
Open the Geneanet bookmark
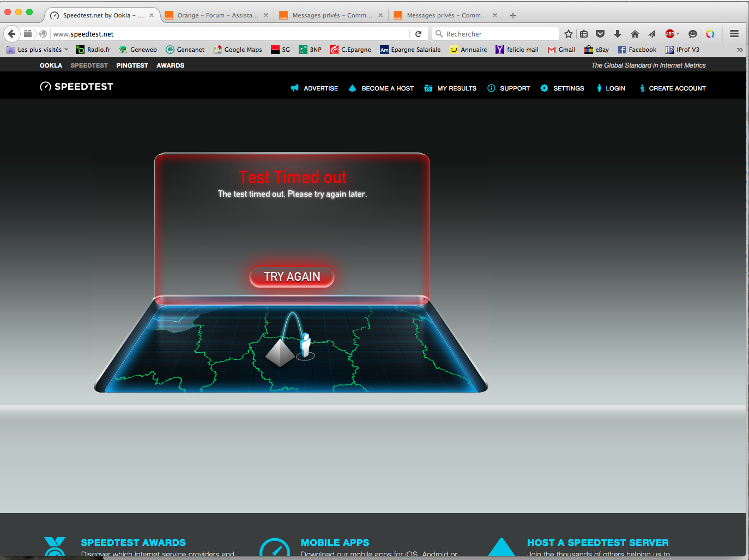[185, 50]
